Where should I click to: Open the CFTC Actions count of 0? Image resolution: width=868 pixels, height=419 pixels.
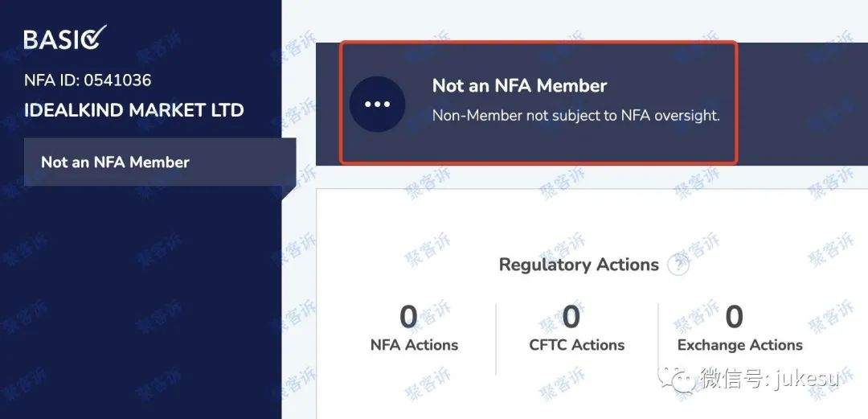coord(571,317)
